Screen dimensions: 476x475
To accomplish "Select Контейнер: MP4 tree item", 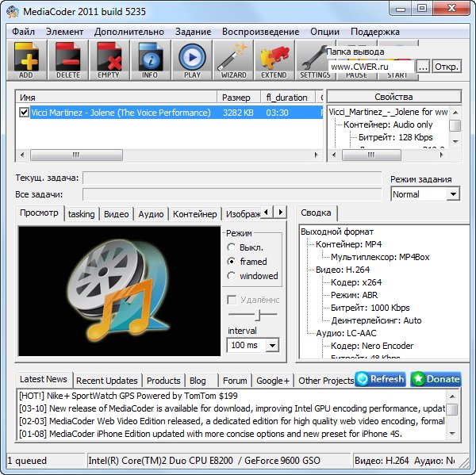I will (x=348, y=244).
